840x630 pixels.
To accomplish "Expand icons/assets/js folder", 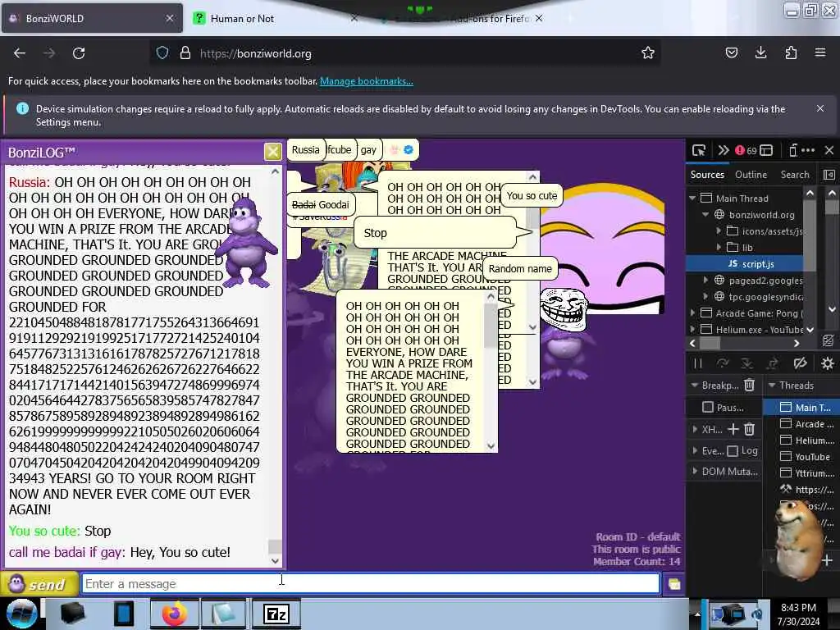I will pyautogui.click(x=719, y=231).
